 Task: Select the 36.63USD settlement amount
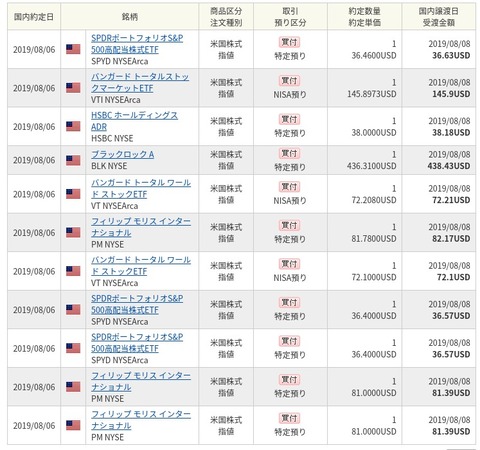451,55
